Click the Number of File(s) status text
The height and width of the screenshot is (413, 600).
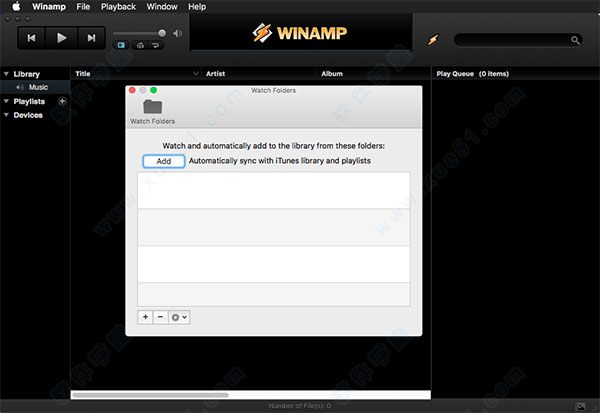(x=300, y=406)
